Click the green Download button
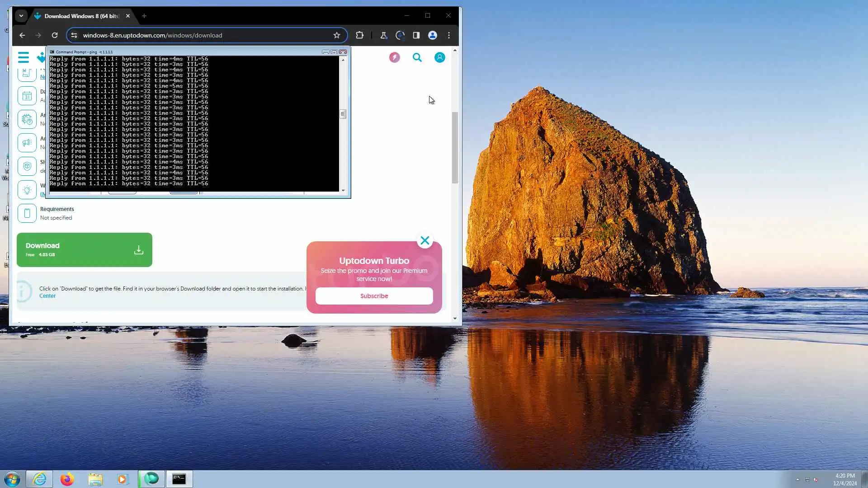Image resolution: width=868 pixels, height=488 pixels. pyautogui.click(x=84, y=249)
